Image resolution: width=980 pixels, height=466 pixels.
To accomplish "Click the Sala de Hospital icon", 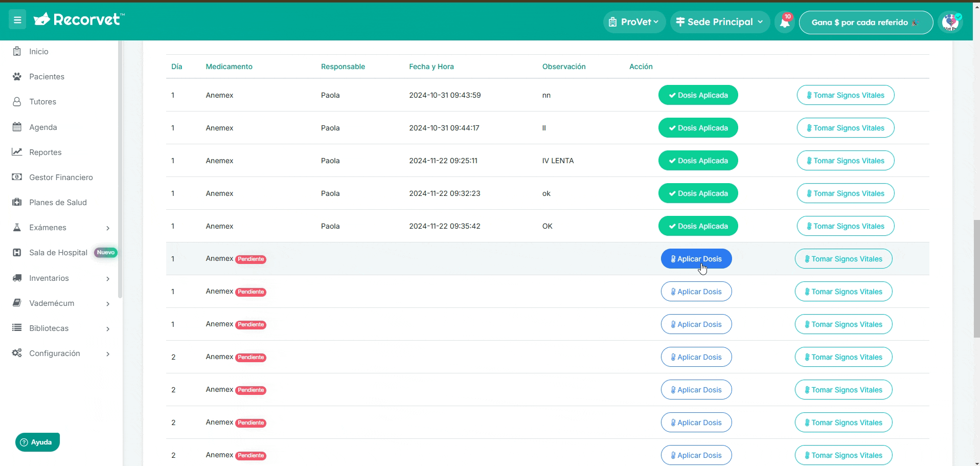I will [17, 252].
